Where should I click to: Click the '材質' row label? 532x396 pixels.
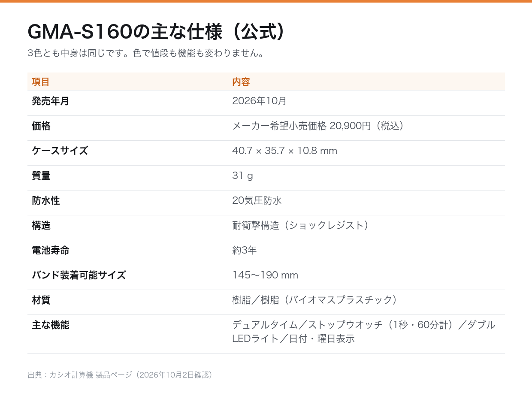click(x=41, y=300)
